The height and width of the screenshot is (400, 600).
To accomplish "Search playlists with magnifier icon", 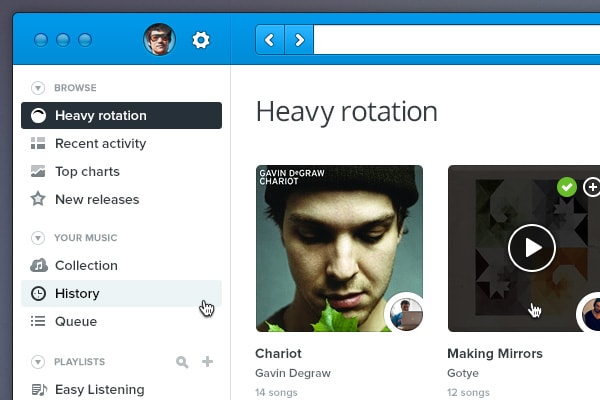I will click(x=182, y=362).
